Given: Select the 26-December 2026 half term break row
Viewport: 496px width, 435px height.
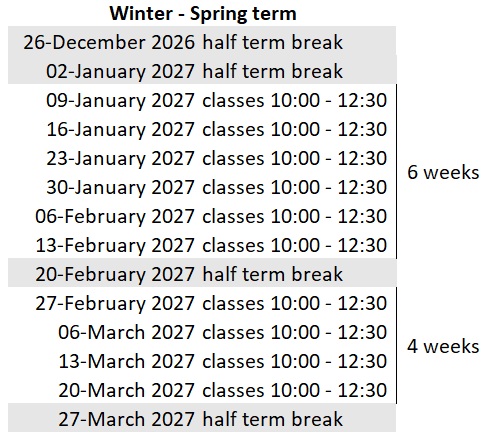Looking at the screenshot, I should 202,42.
